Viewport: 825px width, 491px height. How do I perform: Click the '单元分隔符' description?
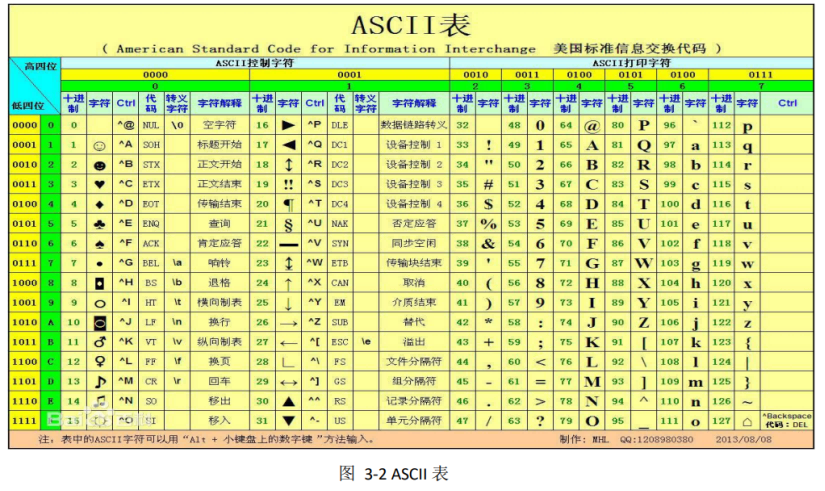(414, 421)
